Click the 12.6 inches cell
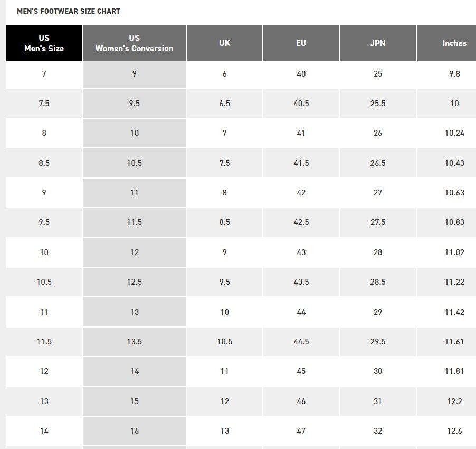 [454, 431]
